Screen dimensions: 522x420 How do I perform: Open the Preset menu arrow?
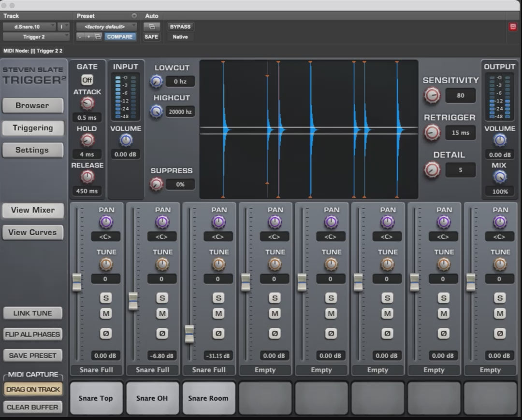(x=134, y=15)
